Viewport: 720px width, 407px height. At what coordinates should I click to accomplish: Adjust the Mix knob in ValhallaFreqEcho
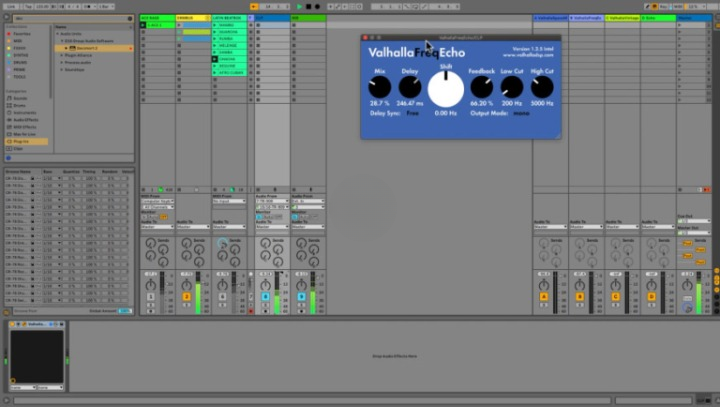(380, 87)
